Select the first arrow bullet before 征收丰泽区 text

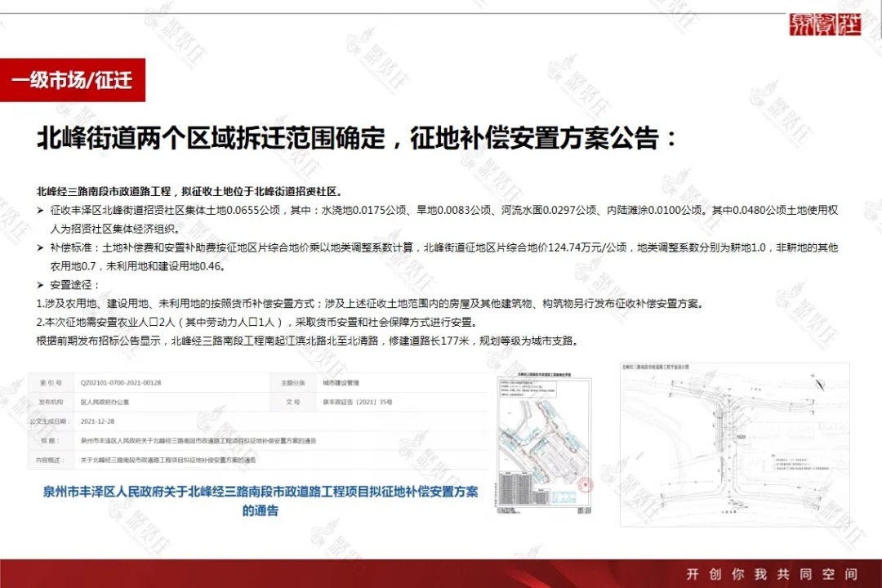pos(39,210)
